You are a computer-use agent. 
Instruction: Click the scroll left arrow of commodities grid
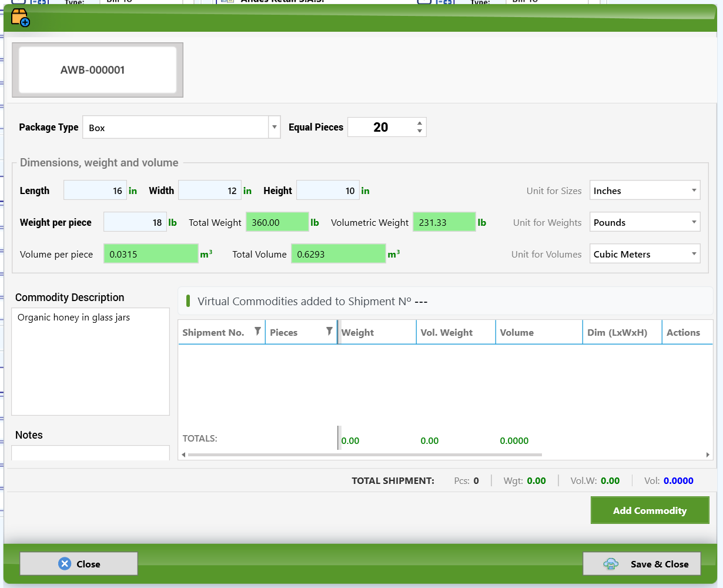183,455
